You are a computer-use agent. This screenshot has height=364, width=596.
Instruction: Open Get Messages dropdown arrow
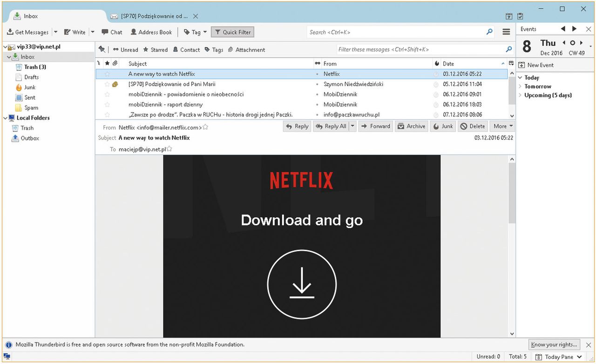click(55, 32)
